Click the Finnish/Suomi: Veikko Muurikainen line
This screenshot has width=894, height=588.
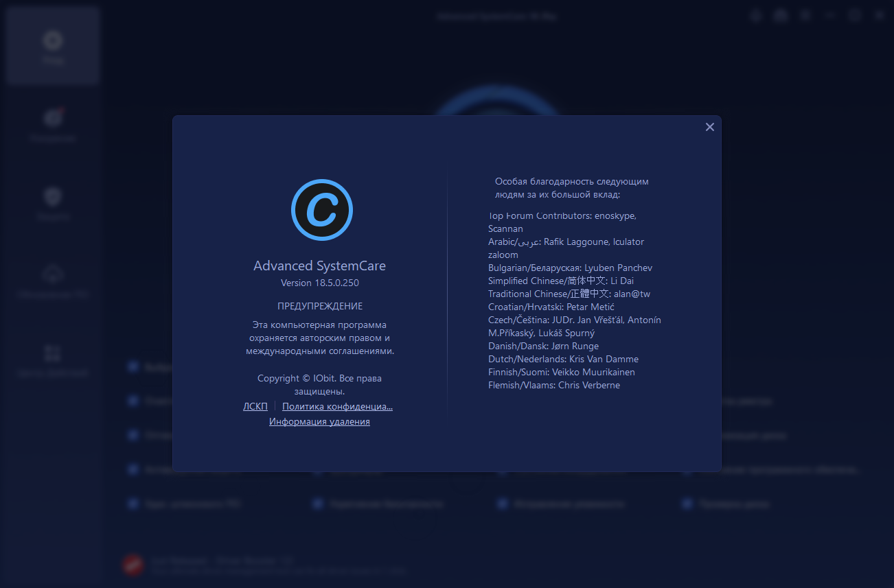(562, 372)
